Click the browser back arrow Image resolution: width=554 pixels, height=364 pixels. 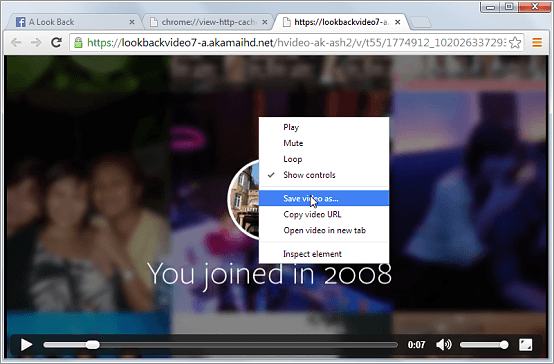(16, 43)
